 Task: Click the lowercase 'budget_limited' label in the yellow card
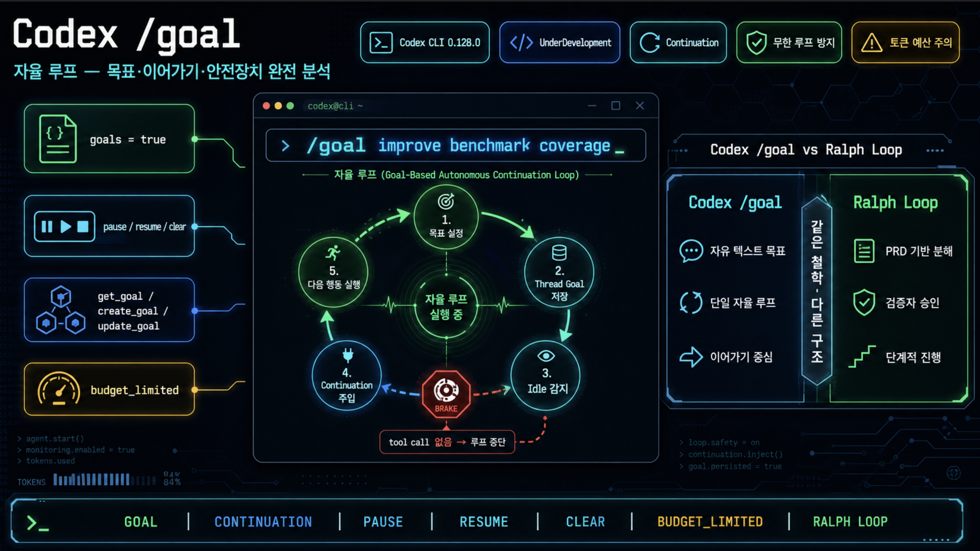point(135,390)
